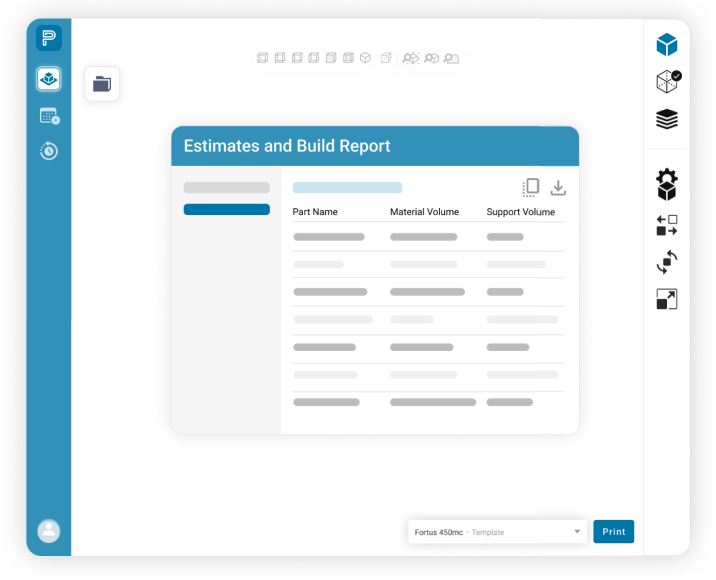The width and height of the screenshot is (716, 580).
Task: Select the scale part tool
Action: [x=667, y=299]
